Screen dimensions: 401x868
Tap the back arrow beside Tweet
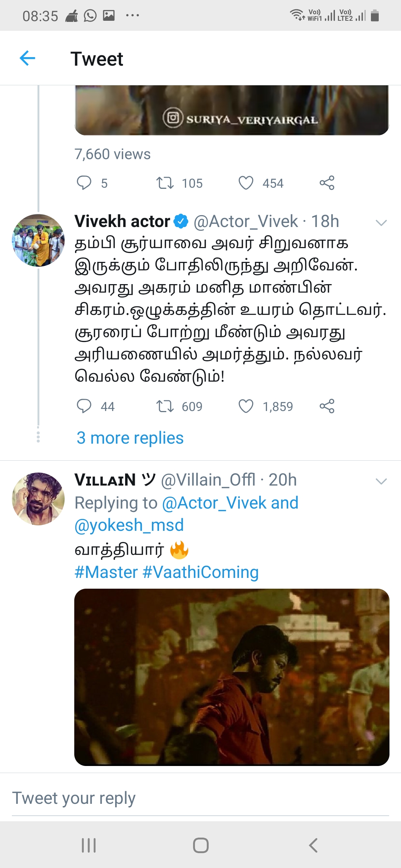click(27, 58)
